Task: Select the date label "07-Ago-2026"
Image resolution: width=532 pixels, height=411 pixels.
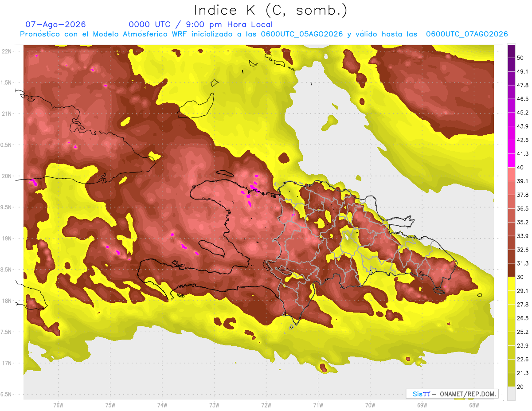Action: pyautogui.click(x=56, y=24)
